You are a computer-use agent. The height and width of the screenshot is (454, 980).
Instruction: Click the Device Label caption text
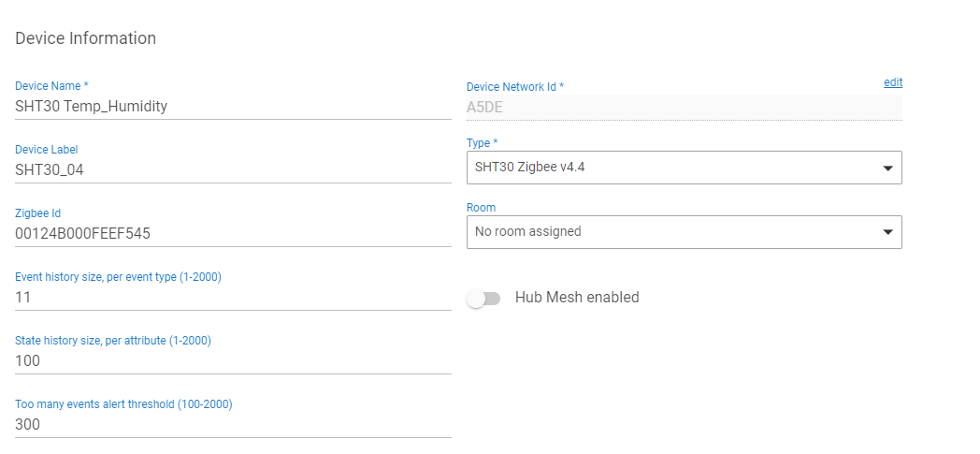click(x=47, y=150)
